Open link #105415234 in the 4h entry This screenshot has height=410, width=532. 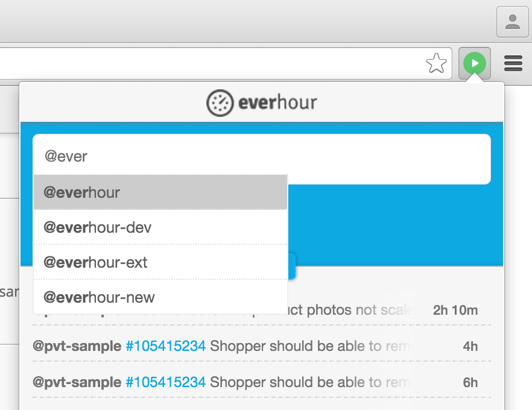click(x=165, y=346)
